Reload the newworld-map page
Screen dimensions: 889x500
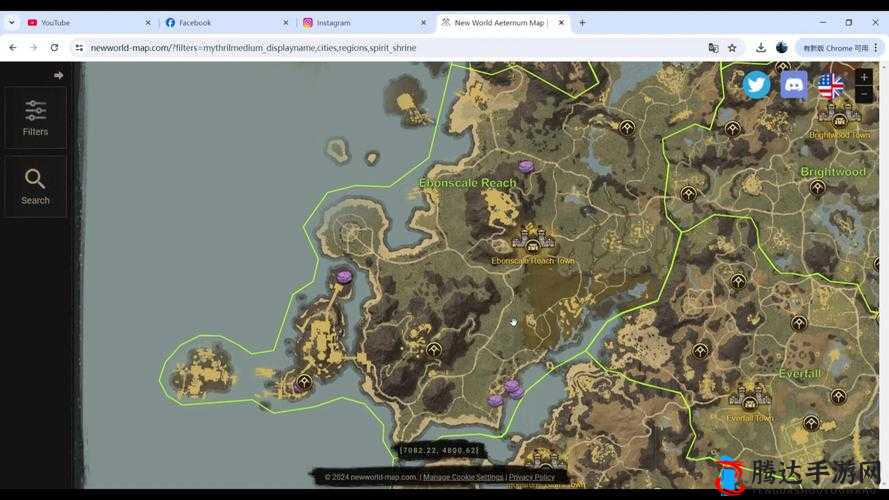(54, 48)
